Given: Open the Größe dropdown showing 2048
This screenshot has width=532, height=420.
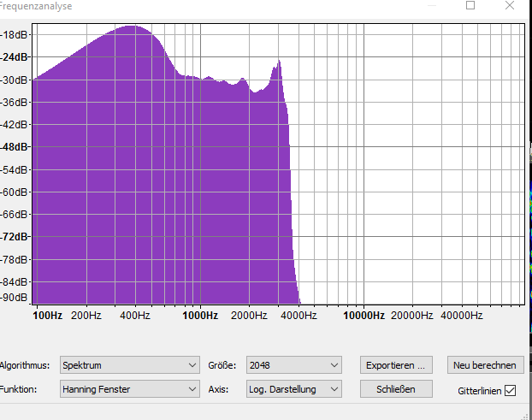Looking at the screenshot, I should [294, 365].
